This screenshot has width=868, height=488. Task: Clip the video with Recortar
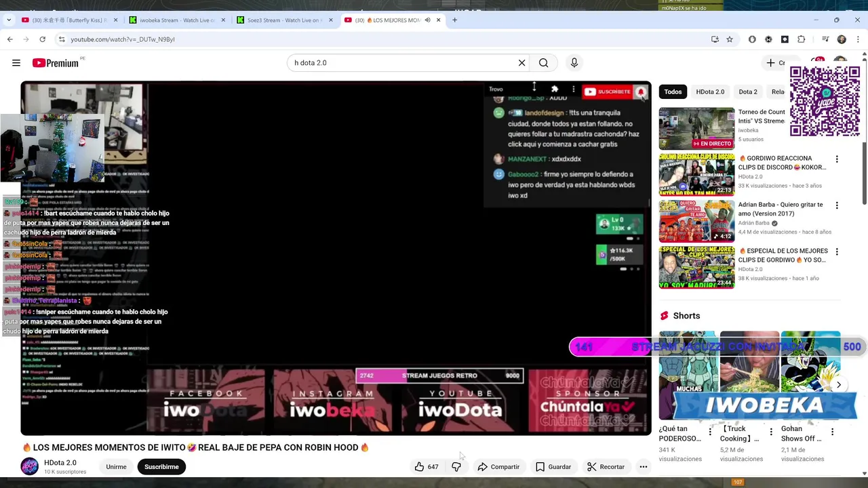[606, 466]
